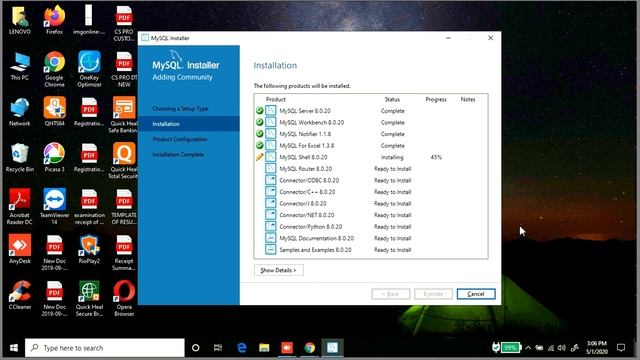
Task: Open the CS PRO DT NEW PDF
Action: [x=124, y=69]
